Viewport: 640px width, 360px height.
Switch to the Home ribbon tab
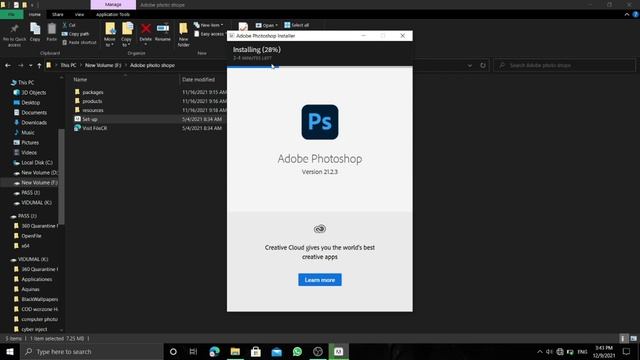click(35, 14)
